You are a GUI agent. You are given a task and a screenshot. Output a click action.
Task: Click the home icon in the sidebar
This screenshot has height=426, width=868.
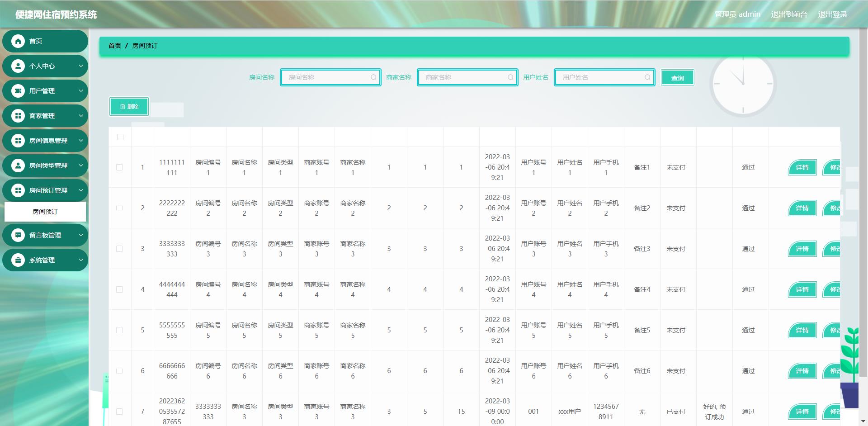(18, 42)
